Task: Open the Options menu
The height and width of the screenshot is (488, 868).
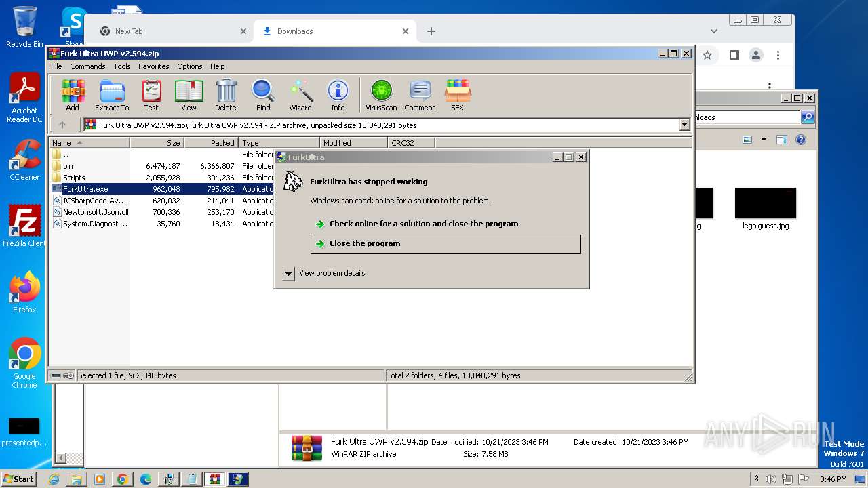Action: [190, 66]
